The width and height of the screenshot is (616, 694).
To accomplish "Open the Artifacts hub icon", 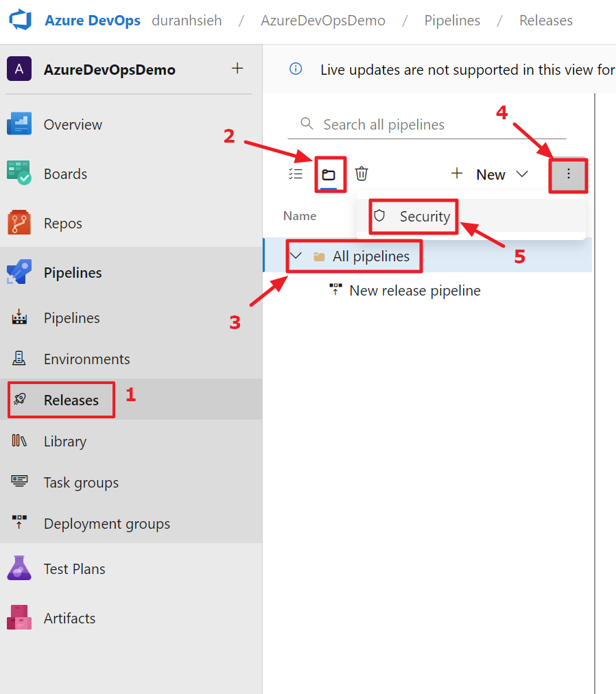I will pyautogui.click(x=19, y=617).
